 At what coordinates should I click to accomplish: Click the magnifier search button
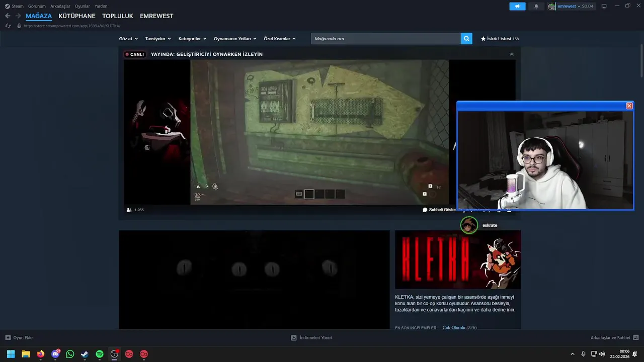466,38
